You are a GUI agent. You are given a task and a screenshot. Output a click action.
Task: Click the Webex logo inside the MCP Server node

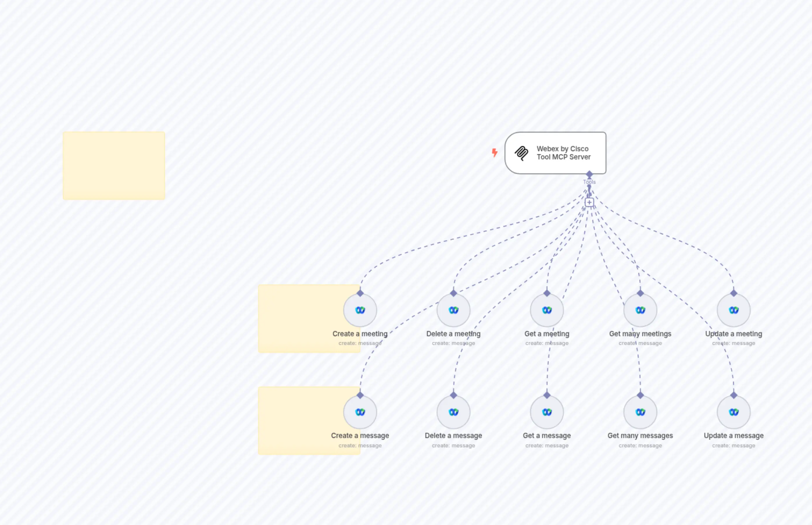pyautogui.click(x=521, y=153)
